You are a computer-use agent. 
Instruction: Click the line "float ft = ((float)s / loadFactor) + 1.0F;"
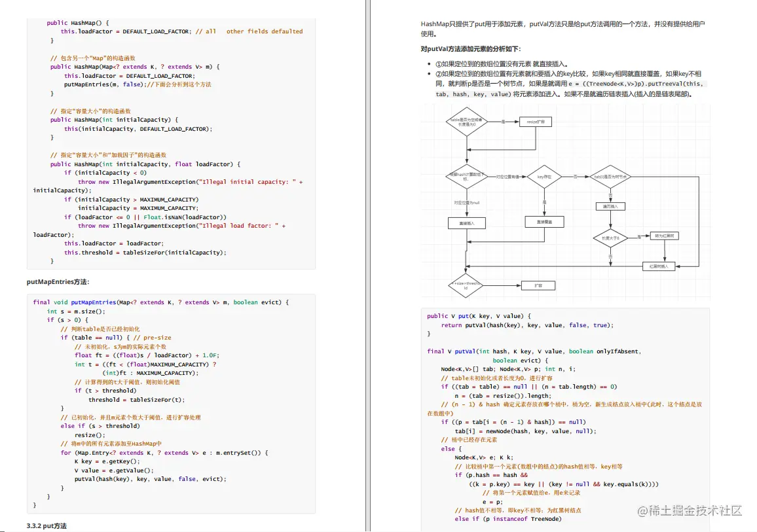click(147, 355)
